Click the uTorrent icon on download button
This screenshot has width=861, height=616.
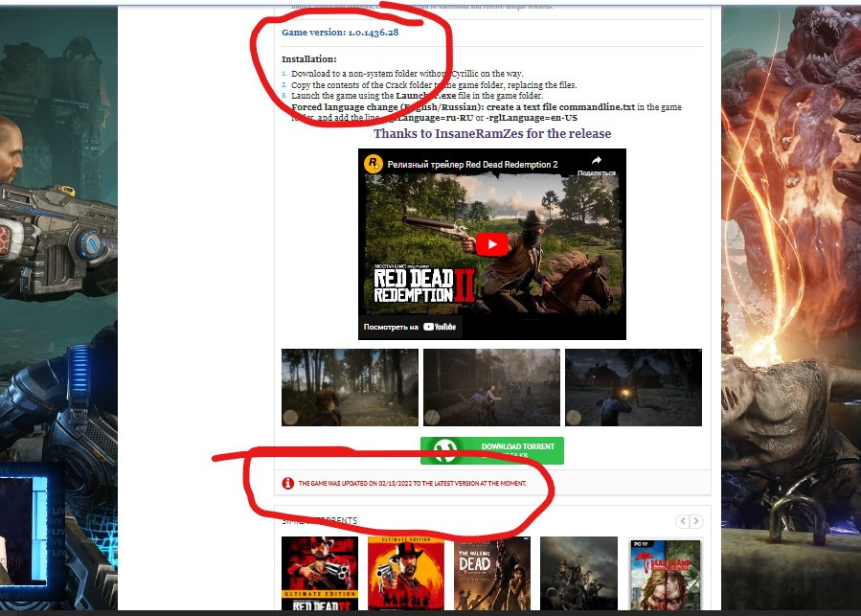tap(443, 450)
